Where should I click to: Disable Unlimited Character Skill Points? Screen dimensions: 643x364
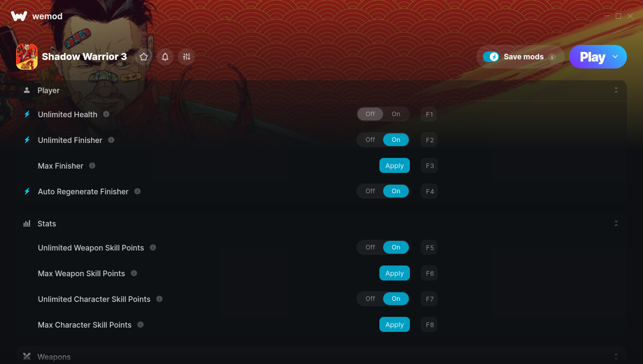370,299
